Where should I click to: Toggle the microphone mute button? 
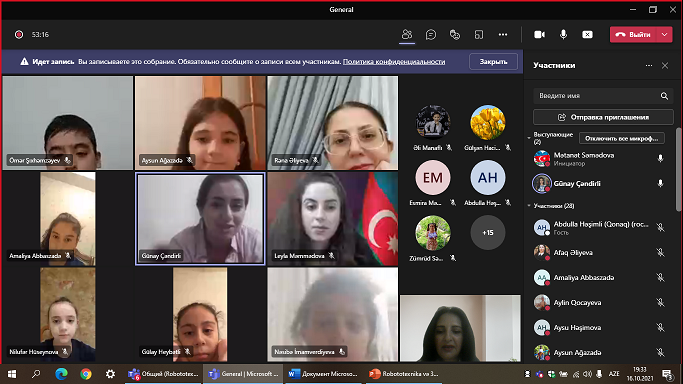[x=563, y=34]
